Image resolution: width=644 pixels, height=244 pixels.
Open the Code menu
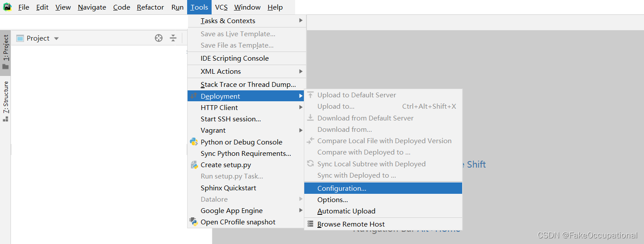122,7
